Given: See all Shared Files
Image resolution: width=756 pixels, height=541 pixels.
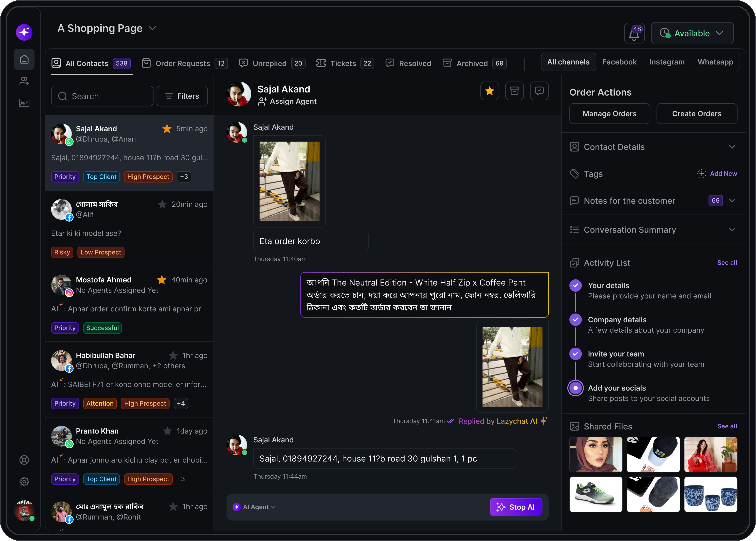Looking at the screenshot, I should point(726,426).
